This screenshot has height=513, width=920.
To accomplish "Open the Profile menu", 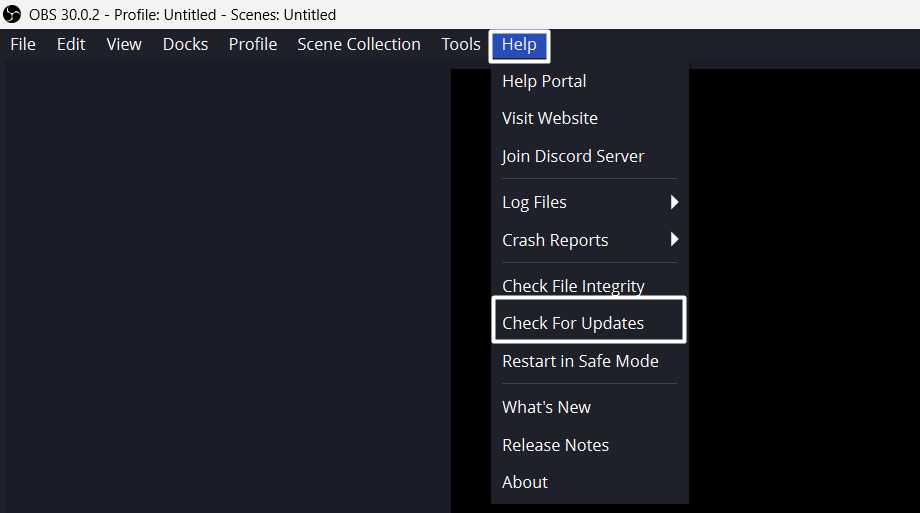I will pyautogui.click(x=252, y=44).
